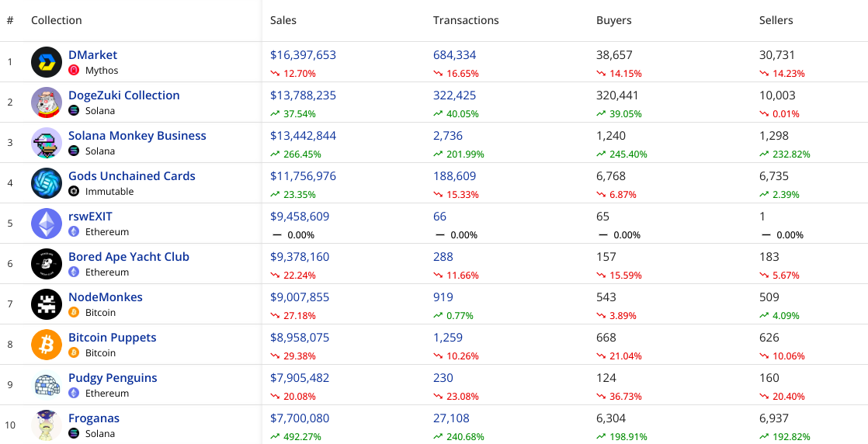Sort by Buyers column header

coord(613,20)
